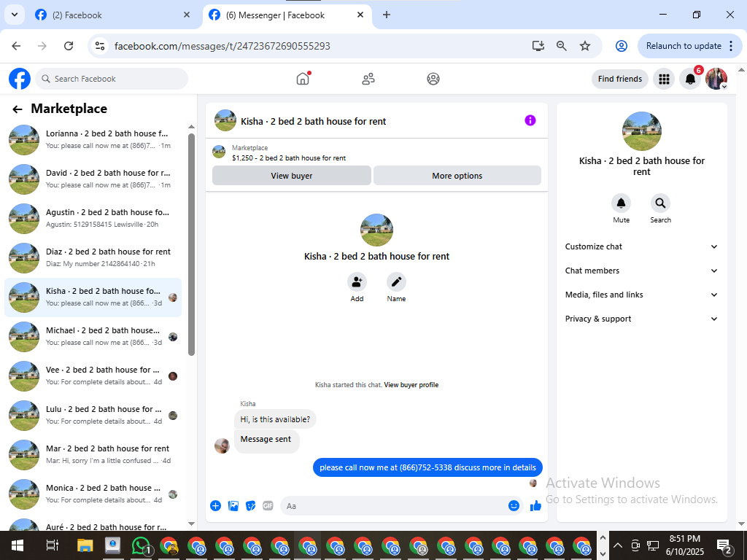Click the Marketplace listing $1,250 header

tap(289, 158)
